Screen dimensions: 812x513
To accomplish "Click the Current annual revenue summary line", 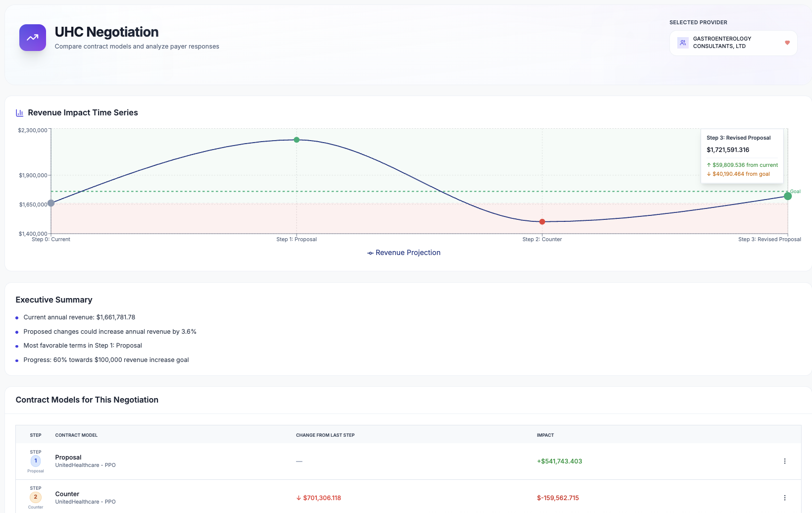I will click(79, 317).
